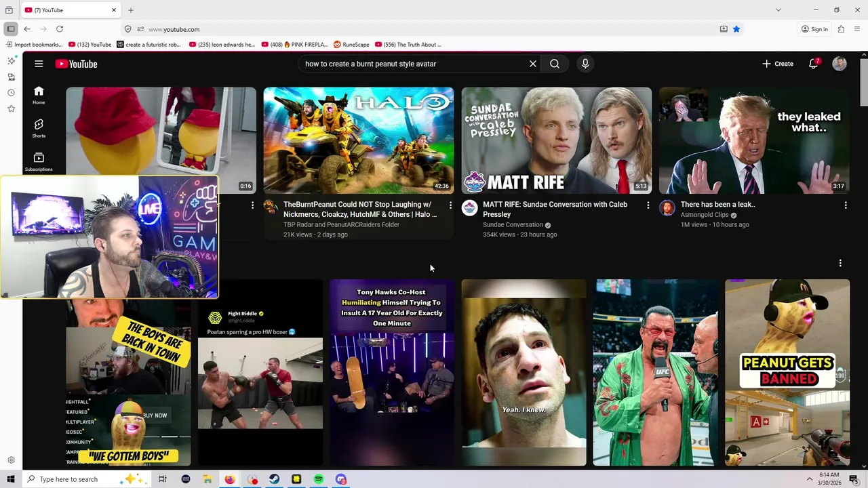Close the '(7) YouTube' browser tab
Image resolution: width=868 pixels, height=488 pixels.
[x=114, y=10]
